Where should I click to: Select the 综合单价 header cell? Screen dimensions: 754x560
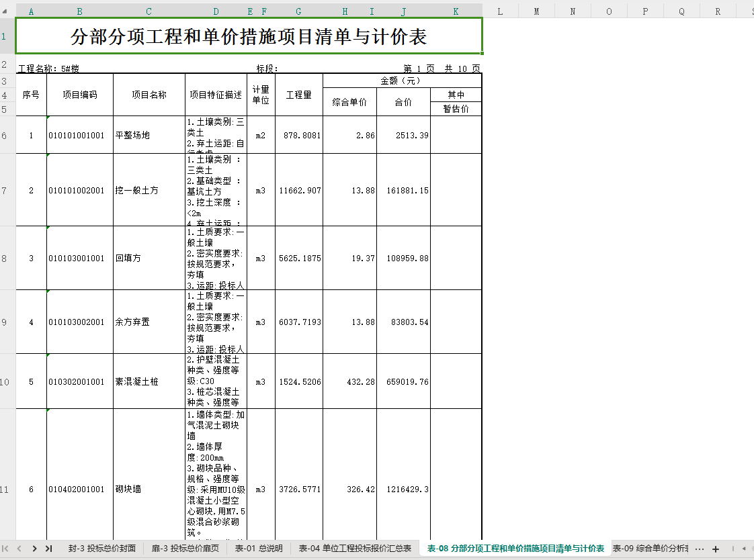(349, 102)
